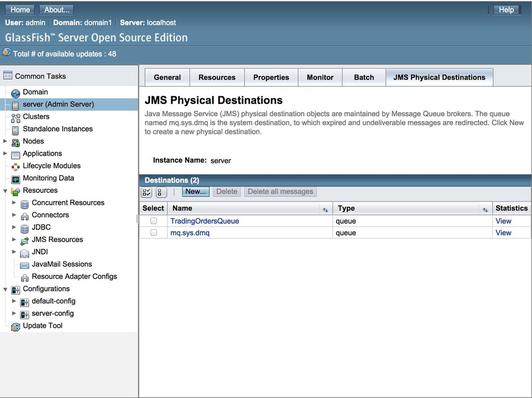Click the Concurrent Resources database icon
Viewport: 532px width, 398px height.
[24, 204]
